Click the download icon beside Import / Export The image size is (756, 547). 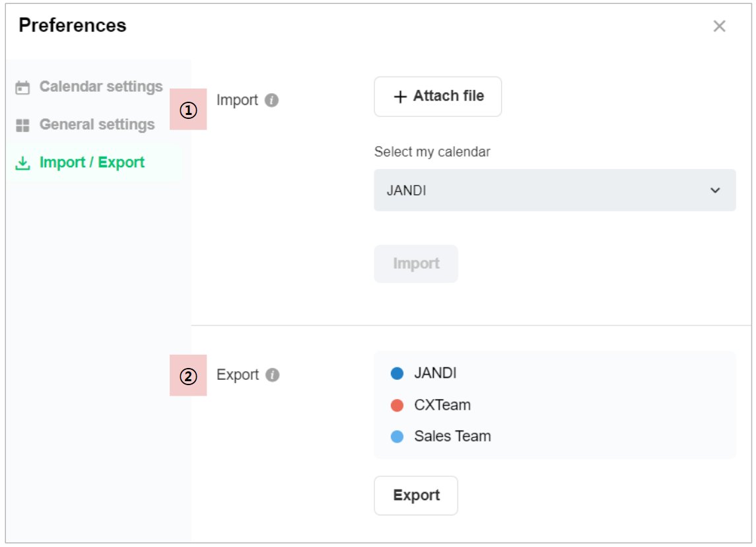click(23, 163)
